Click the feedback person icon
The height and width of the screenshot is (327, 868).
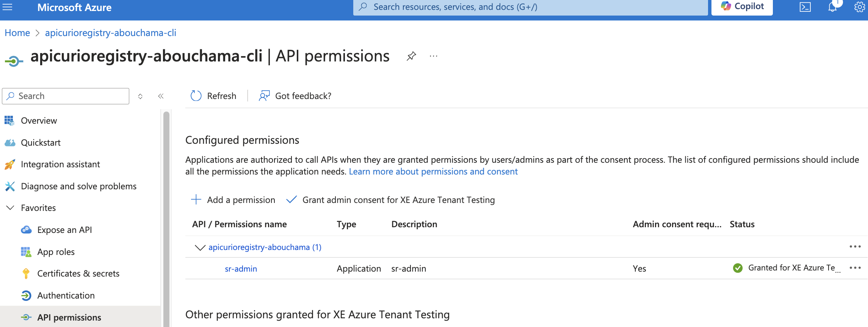[264, 96]
